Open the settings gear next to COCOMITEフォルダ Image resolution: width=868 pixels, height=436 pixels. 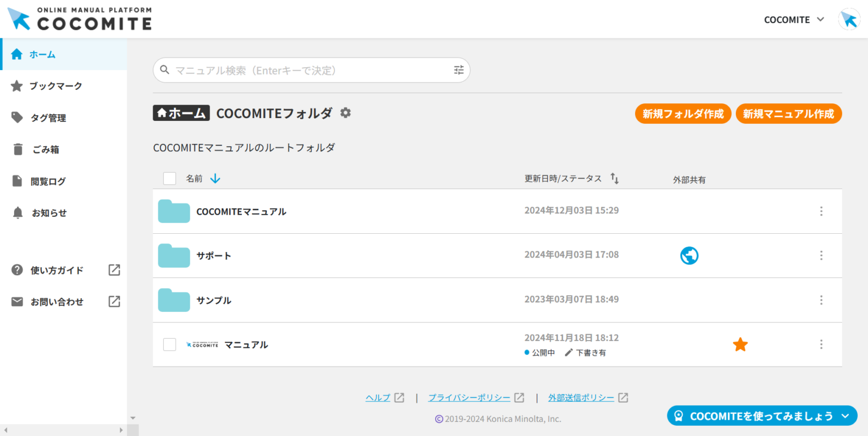point(345,113)
